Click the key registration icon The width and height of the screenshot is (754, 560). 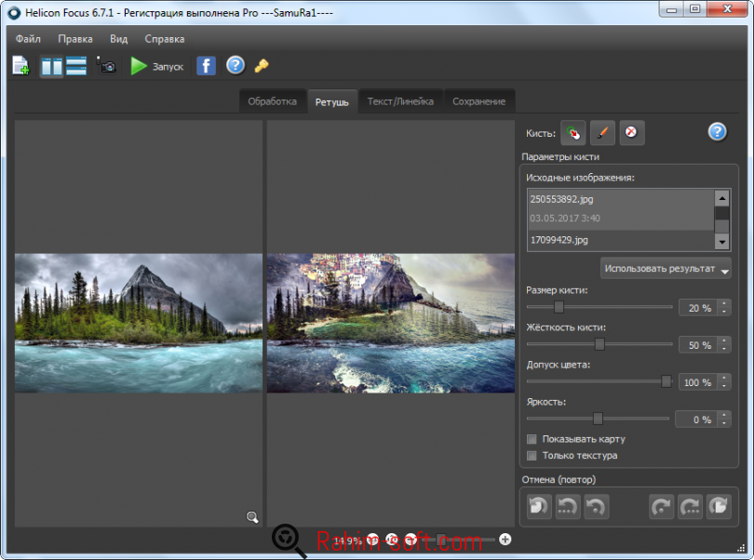262,65
